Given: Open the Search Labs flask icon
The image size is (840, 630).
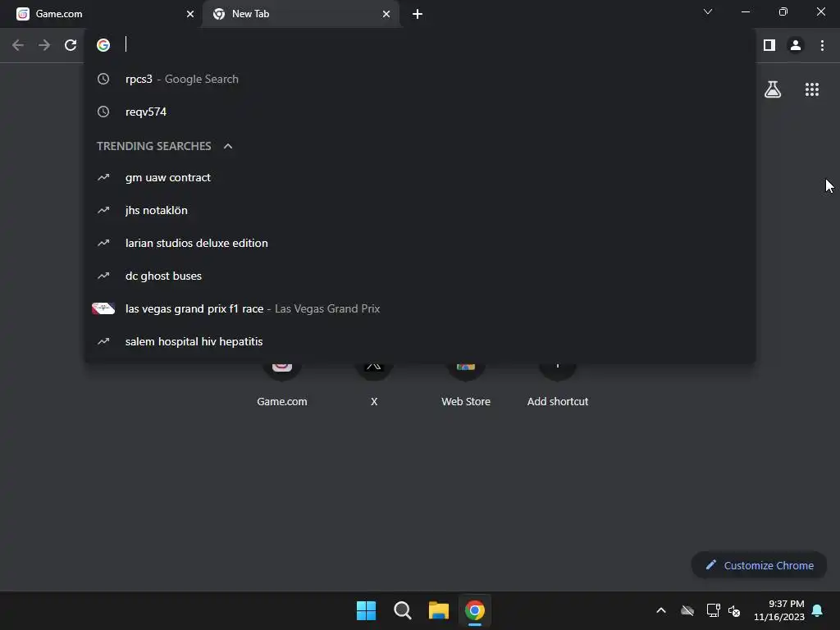Looking at the screenshot, I should click(773, 89).
